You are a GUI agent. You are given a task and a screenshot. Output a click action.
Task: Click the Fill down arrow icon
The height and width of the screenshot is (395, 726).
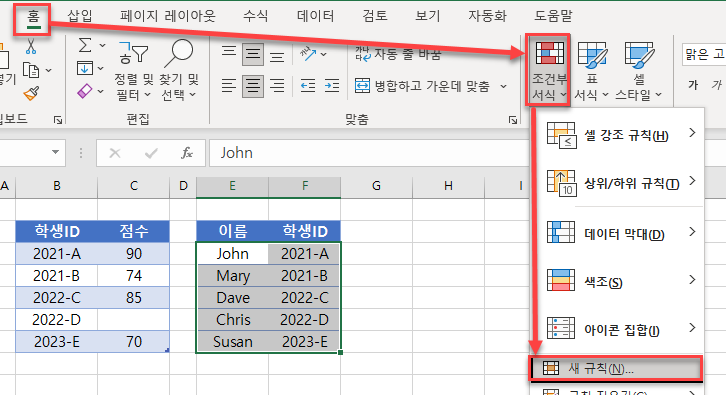[x=85, y=69]
